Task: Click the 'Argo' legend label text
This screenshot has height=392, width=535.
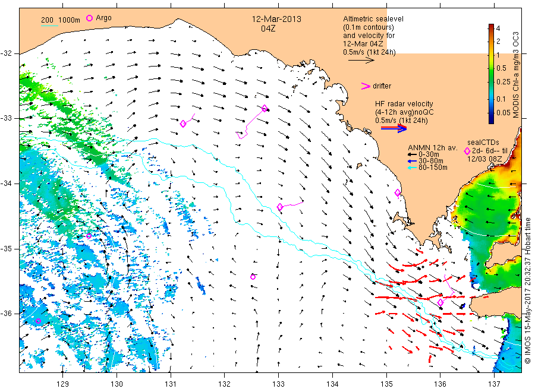Action: [x=103, y=18]
